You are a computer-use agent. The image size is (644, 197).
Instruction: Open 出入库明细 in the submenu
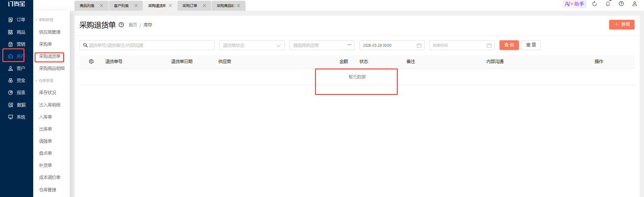[x=50, y=105]
